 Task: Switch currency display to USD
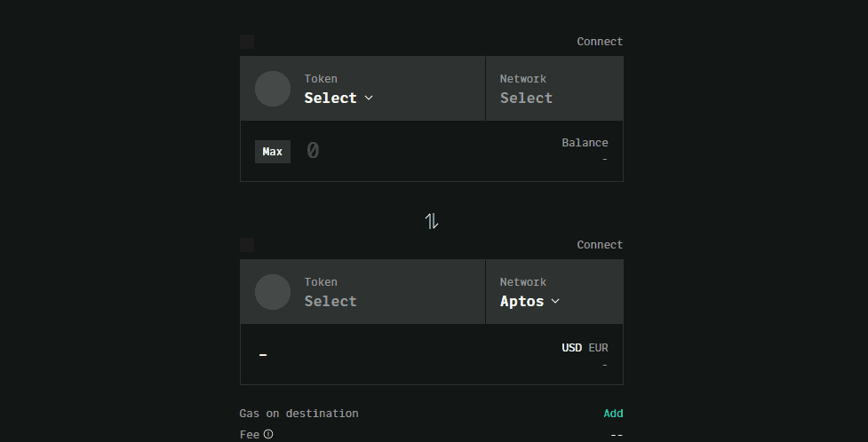(571, 348)
